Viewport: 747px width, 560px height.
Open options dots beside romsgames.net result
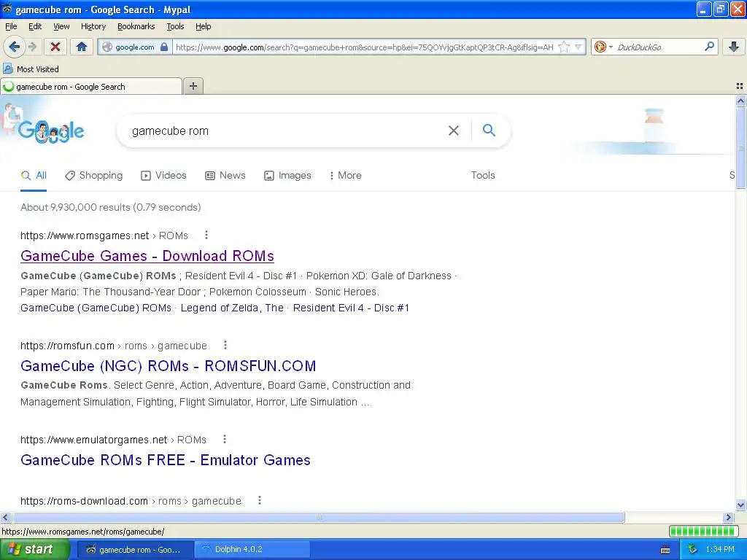coord(206,235)
